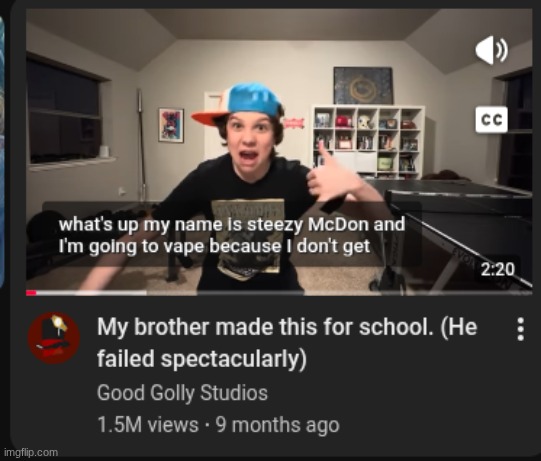This screenshot has height=461, width=541.
Task: Click the 2:20 duration badge
Action: click(498, 269)
